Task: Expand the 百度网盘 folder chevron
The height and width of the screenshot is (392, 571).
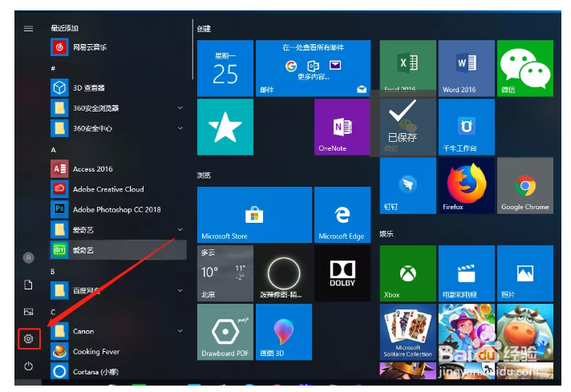Action: (x=180, y=290)
